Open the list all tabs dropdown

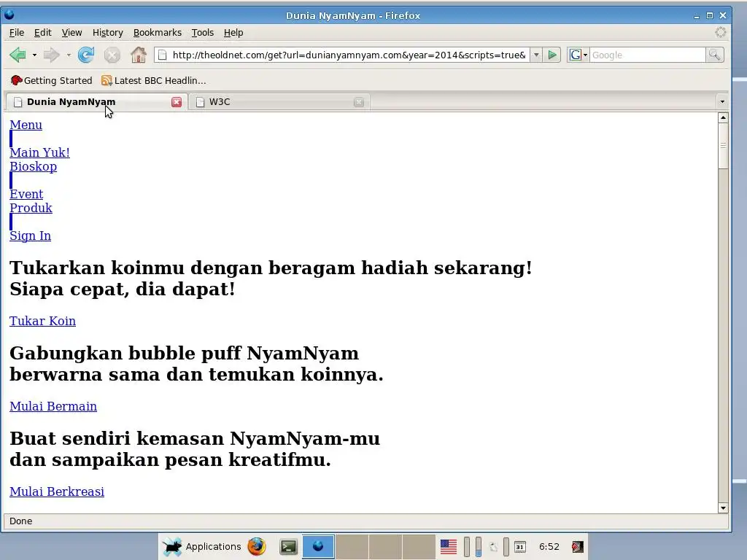(722, 102)
